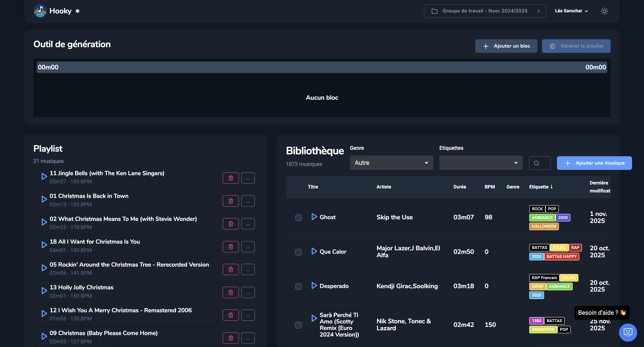Sort the library by BPM column header
Image resolution: width=644 pixels, height=347 pixels.
(x=489, y=187)
